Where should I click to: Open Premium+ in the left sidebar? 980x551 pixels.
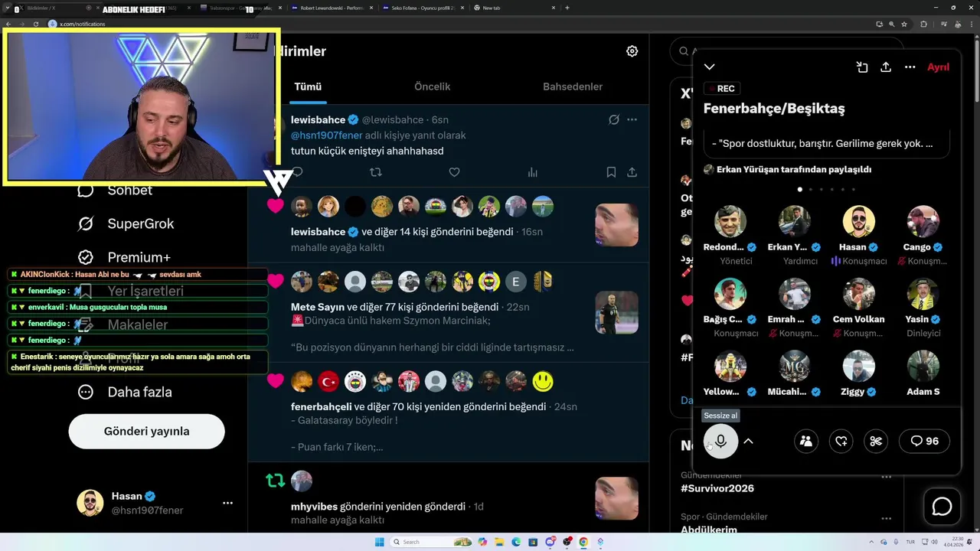123,257
